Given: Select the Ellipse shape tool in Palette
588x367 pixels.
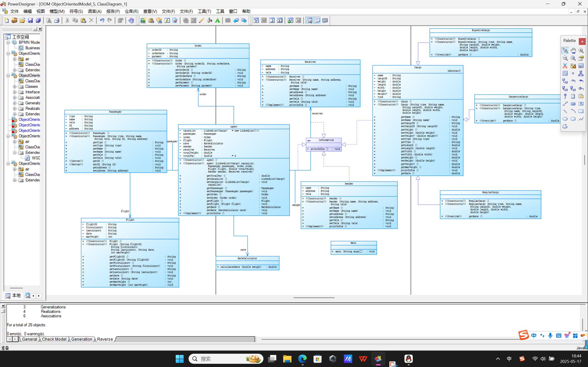Looking at the screenshot, I should pyautogui.click(x=565, y=119).
